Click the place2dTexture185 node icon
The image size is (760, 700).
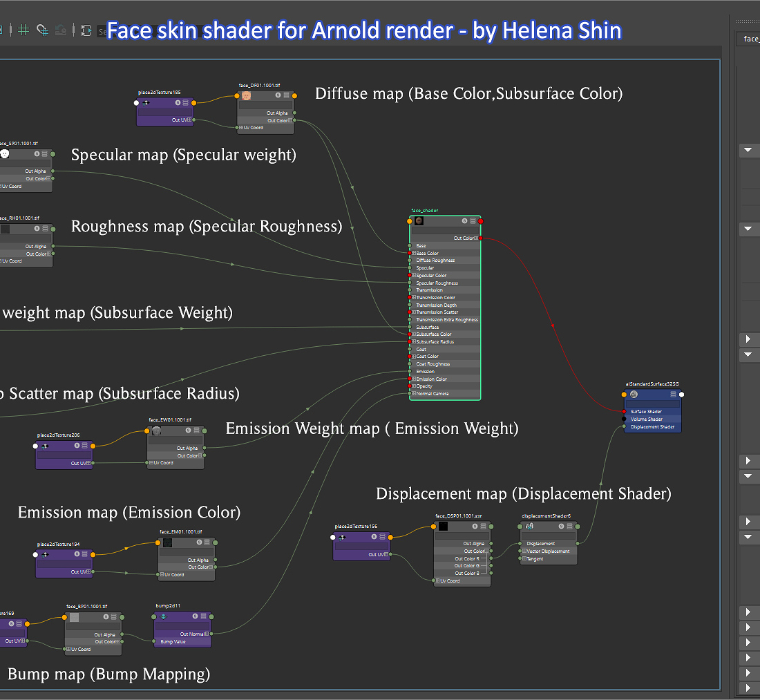pos(145,103)
